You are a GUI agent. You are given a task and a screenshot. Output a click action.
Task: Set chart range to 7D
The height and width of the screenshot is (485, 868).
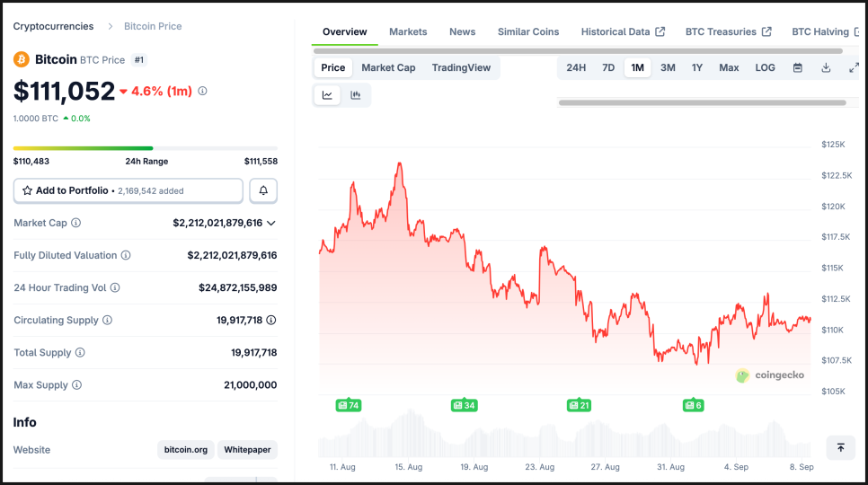point(607,67)
